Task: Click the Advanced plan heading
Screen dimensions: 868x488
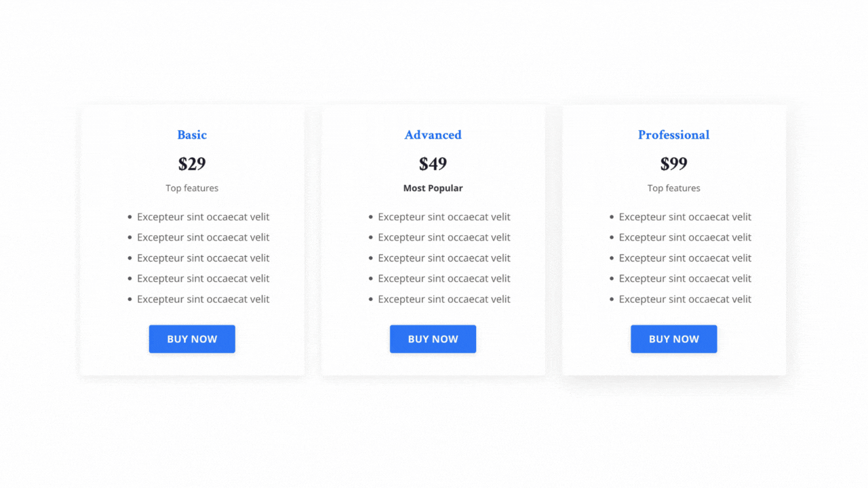Action: [x=433, y=135]
